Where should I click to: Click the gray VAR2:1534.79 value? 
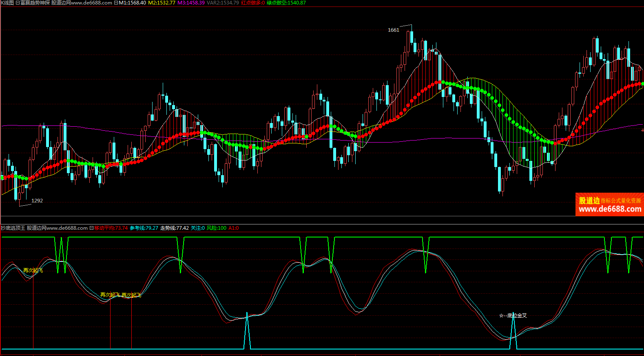(223, 3)
